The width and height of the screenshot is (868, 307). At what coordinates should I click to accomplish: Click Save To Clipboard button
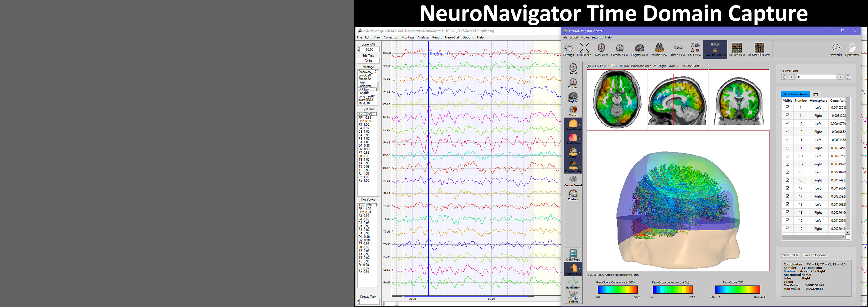coord(815,255)
